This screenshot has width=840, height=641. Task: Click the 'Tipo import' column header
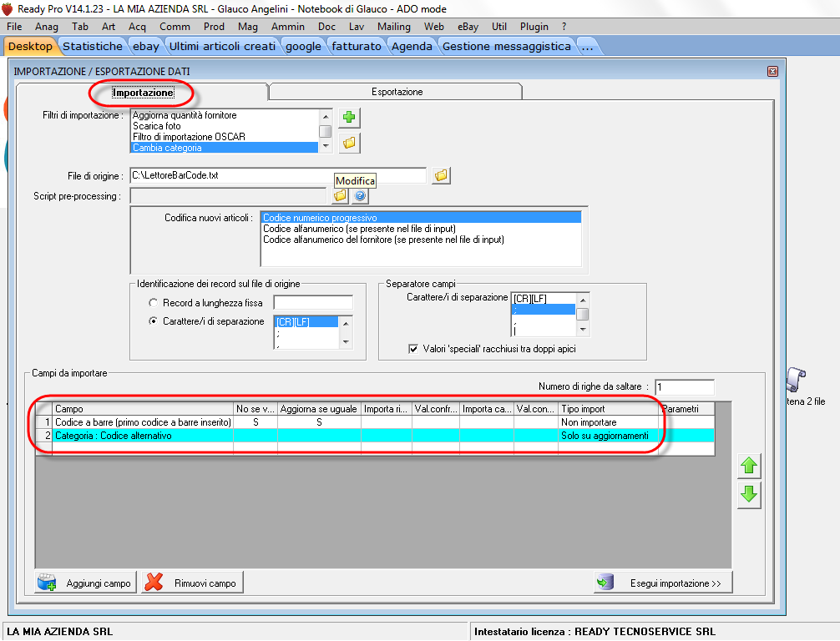608,409
